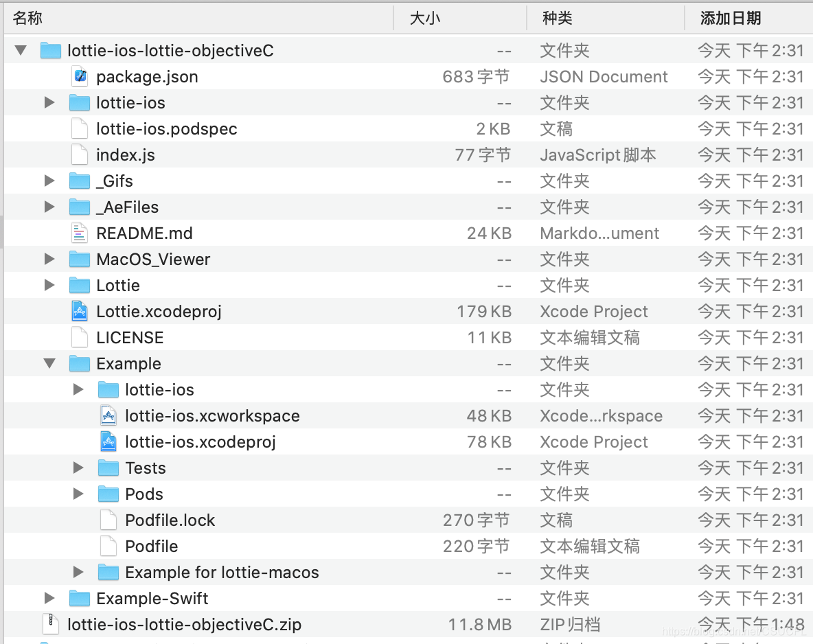Click the Example-Swift folder icon
This screenshot has width=813, height=644.
80,598
